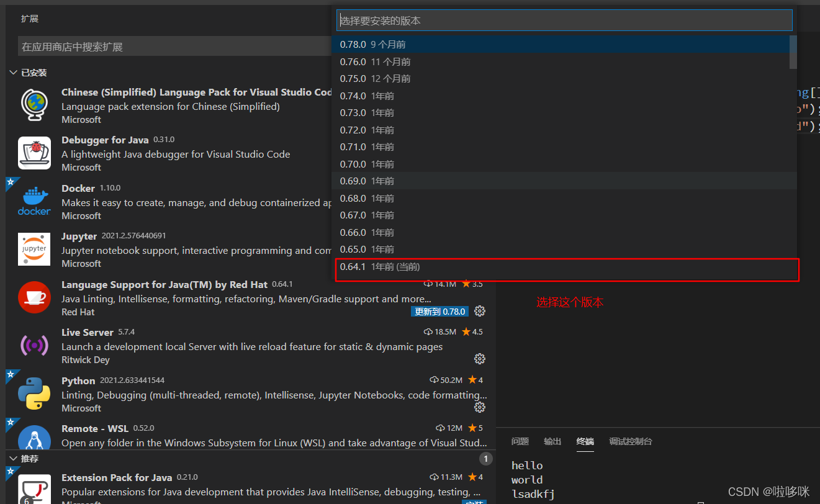The image size is (820, 504).
Task: Click the Ritwick Dey publisher name
Action: [86, 359]
